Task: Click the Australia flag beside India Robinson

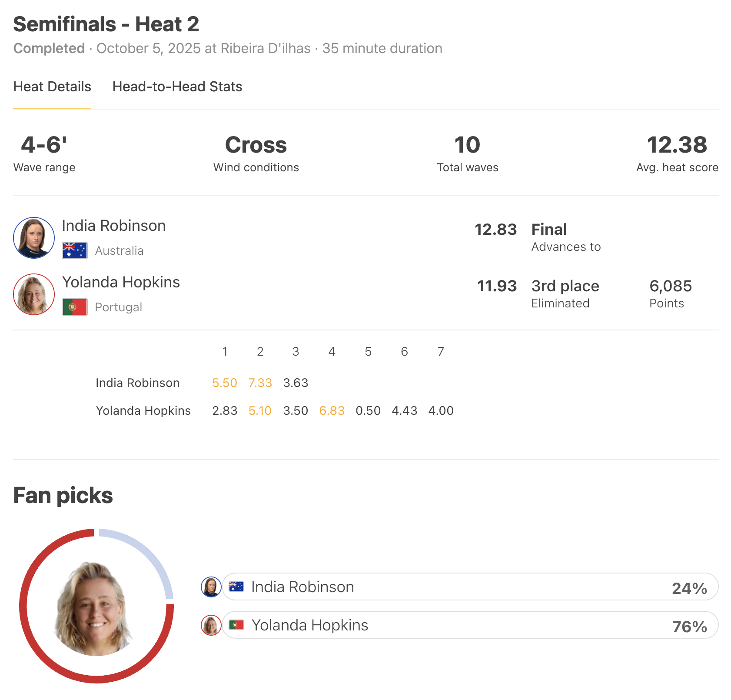Action: point(75,250)
